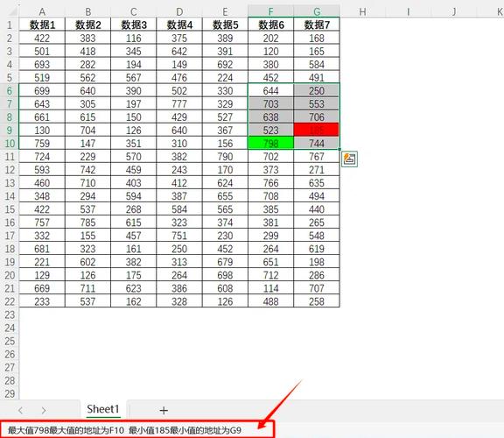Select column H header
This screenshot has height=438, width=504.
point(362,11)
